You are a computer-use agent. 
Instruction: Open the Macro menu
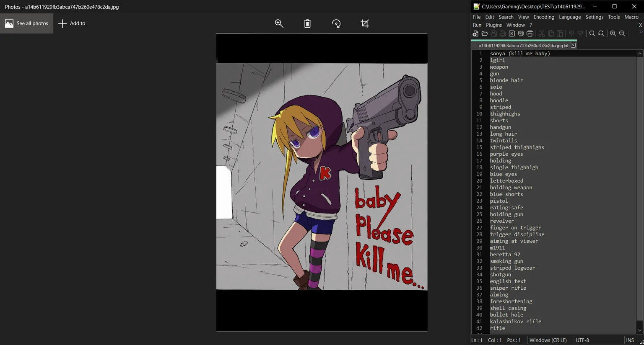631,17
